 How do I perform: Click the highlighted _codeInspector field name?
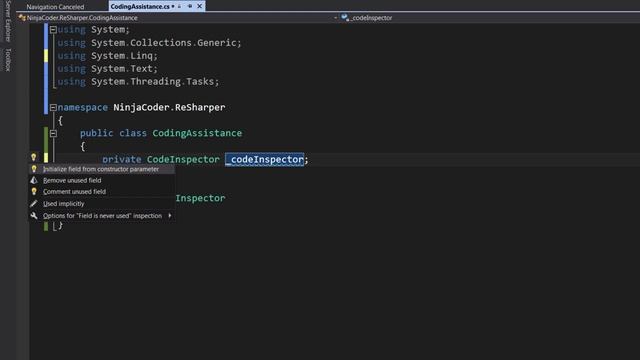[x=264, y=159]
